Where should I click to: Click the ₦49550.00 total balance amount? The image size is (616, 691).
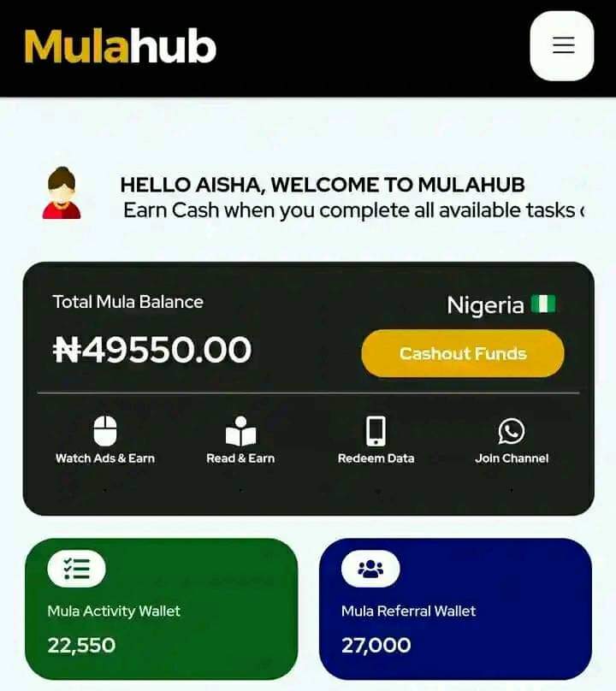tap(152, 350)
